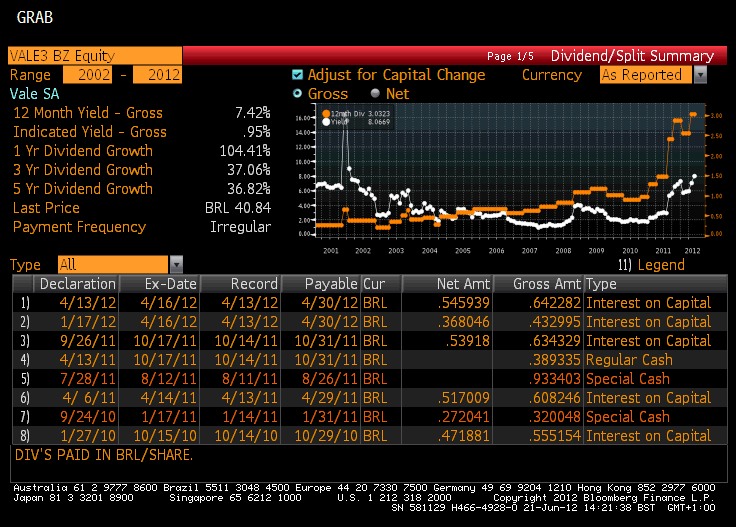The height and width of the screenshot is (527, 736).
Task: Select the Net radio button
Action: tap(375, 94)
